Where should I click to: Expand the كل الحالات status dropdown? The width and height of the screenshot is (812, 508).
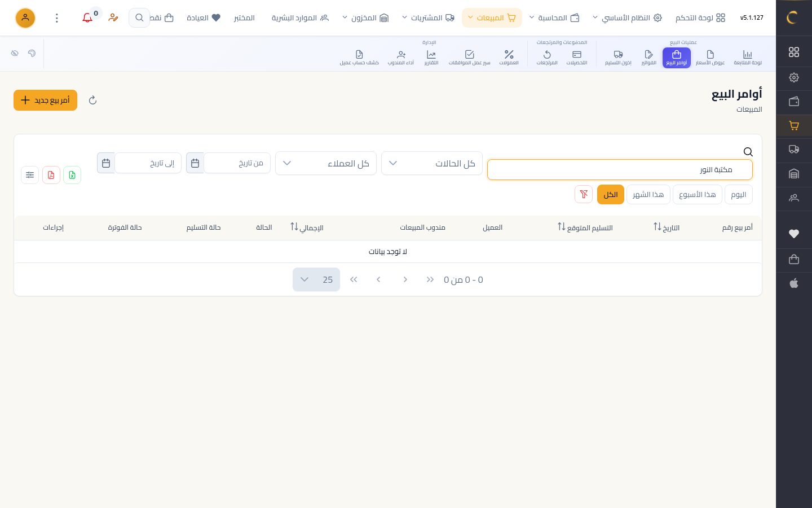coord(432,163)
